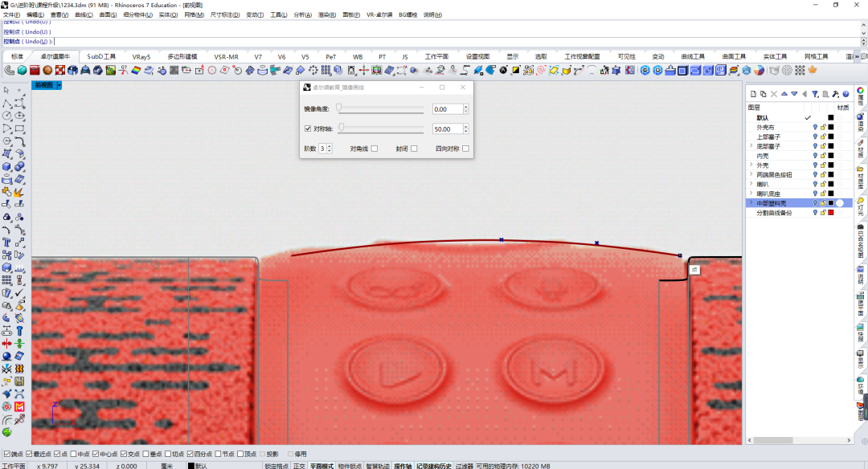Expand the 外壳 layer
This screenshot has width=868, height=469.
[751, 165]
